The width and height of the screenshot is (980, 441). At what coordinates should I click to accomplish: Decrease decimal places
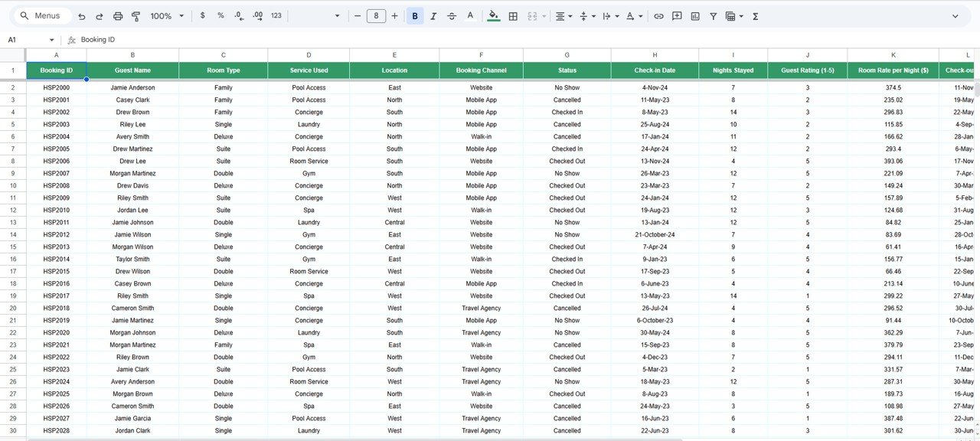point(239,15)
